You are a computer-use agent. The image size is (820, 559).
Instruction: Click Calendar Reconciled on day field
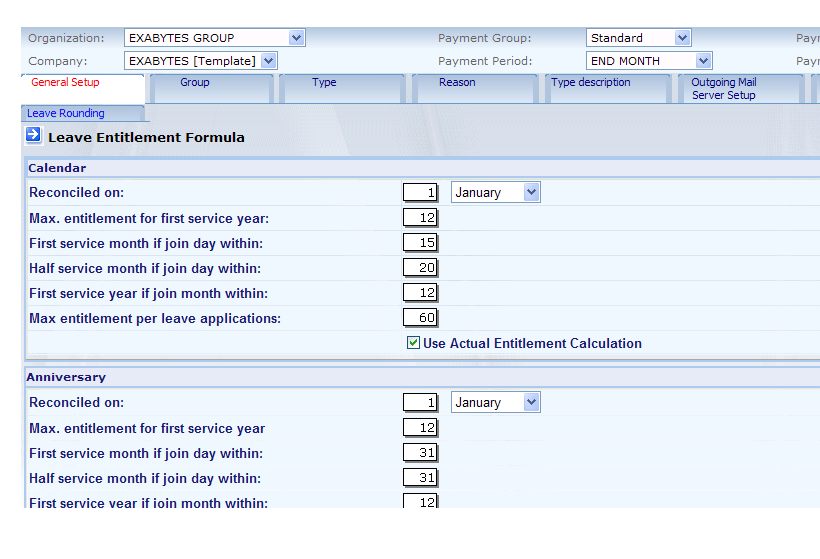(420, 192)
